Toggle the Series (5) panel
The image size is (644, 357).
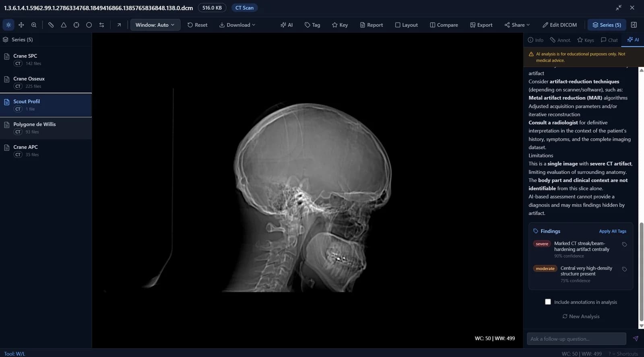click(607, 25)
